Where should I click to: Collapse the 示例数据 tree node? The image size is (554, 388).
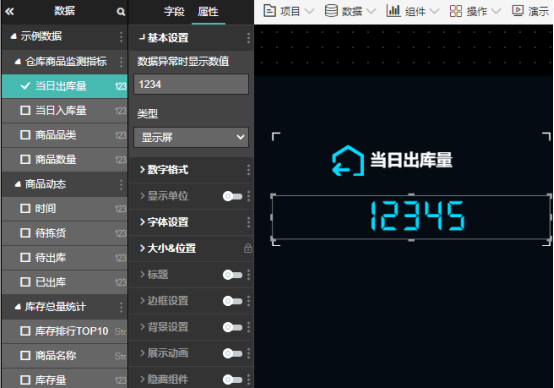pyautogui.click(x=13, y=36)
